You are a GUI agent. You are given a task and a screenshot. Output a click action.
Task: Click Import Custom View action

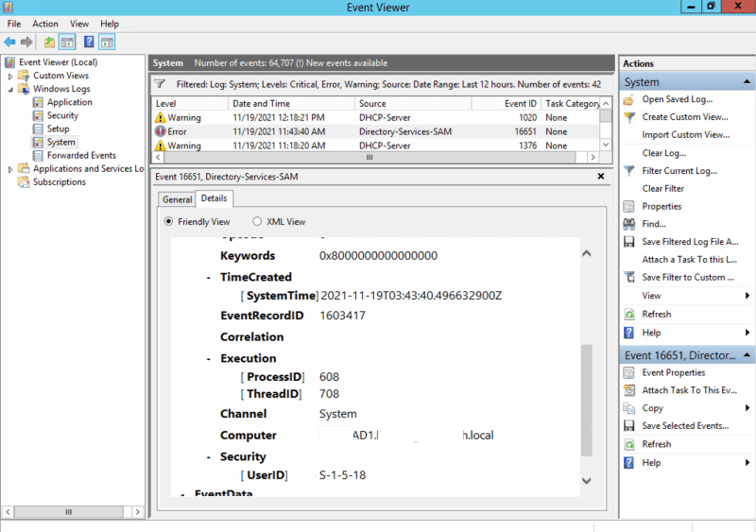(x=686, y=135)
